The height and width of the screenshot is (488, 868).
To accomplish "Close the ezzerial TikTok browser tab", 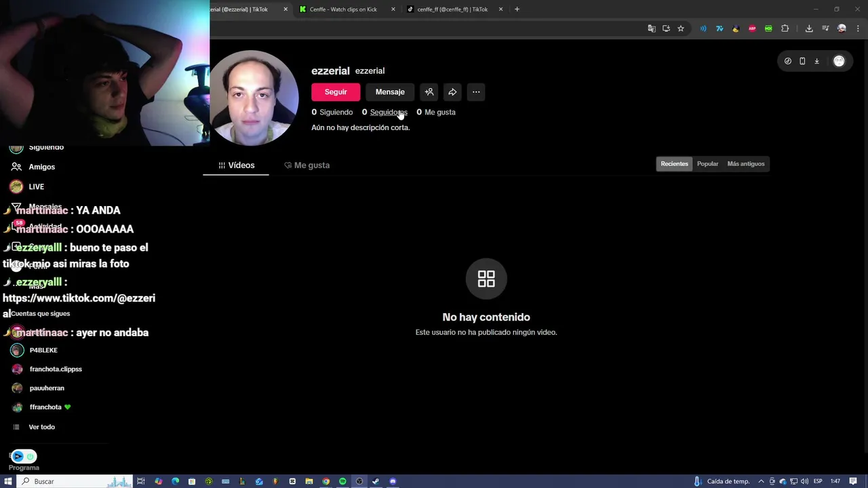I will click(x=285, y=9).
